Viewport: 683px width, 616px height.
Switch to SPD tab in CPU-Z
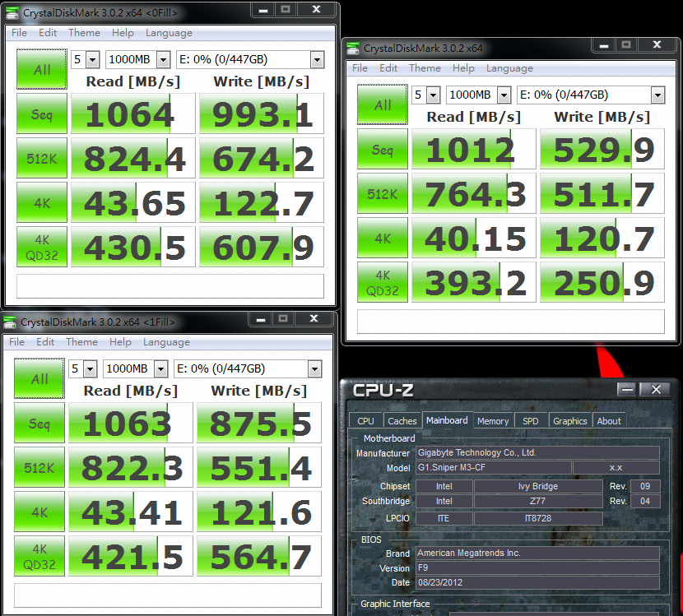(530, 420)
